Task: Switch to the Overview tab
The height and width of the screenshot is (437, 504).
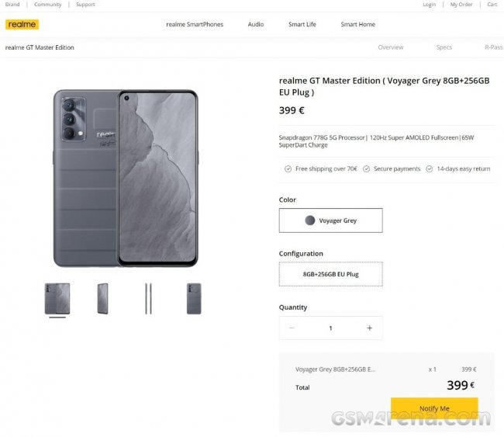Action: click(391, 47)
